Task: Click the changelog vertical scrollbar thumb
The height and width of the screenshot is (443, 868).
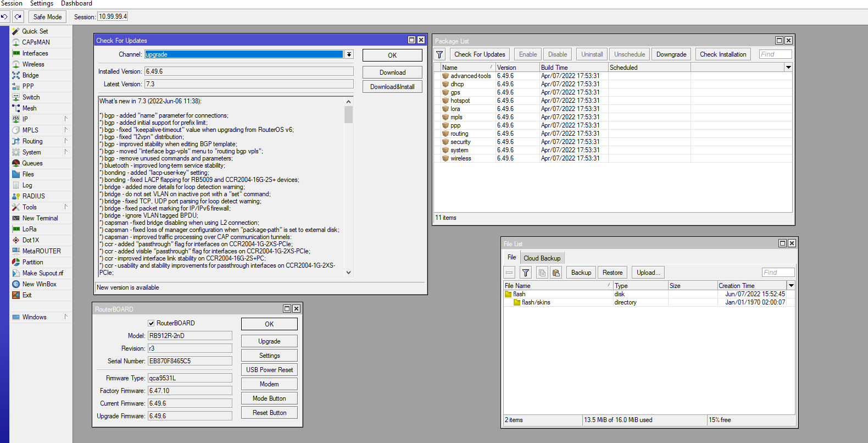Action: pos(348,114)
